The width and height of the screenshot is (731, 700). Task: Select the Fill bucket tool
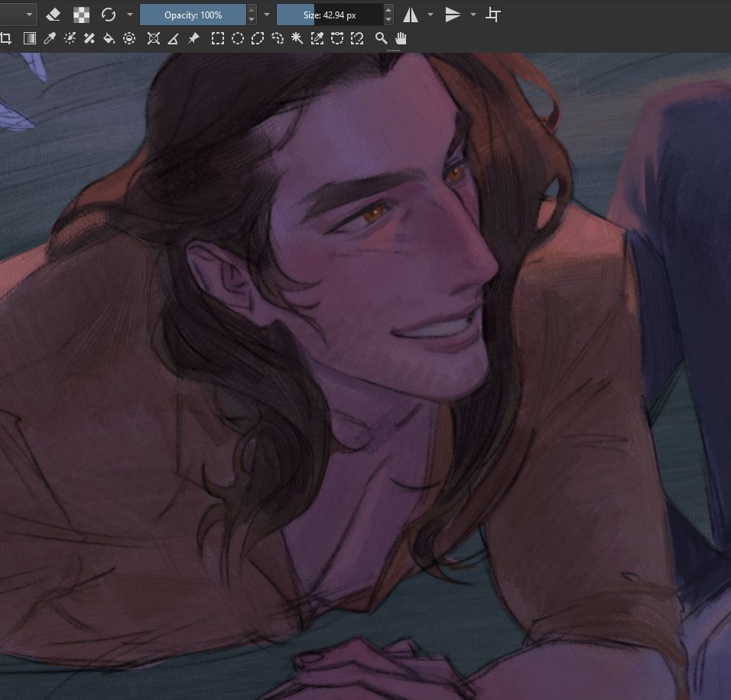click(x=109, y=38)
